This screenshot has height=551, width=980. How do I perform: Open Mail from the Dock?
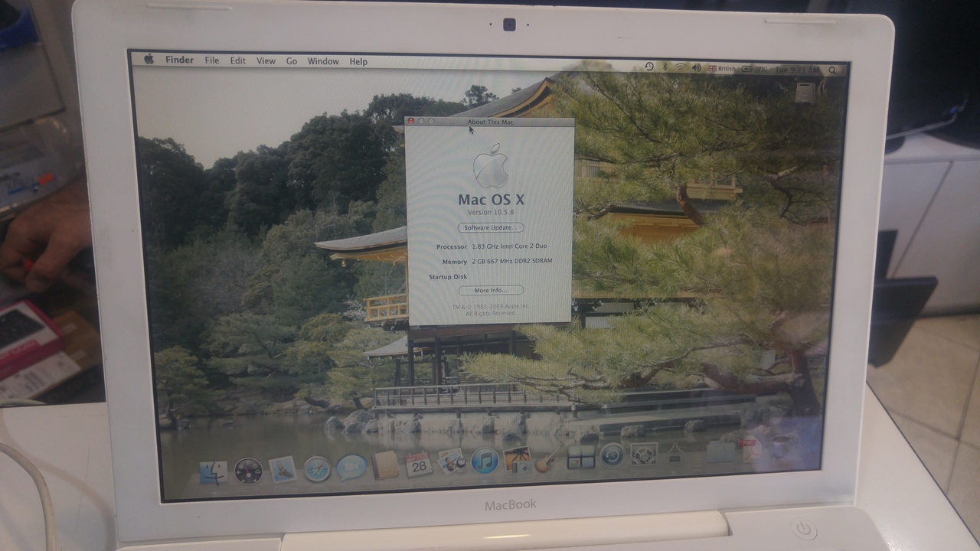tap(283, 469)
